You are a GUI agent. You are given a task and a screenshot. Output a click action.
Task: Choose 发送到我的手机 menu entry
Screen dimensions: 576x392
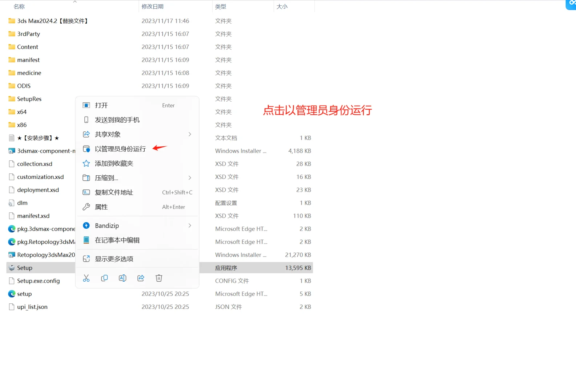[x=137, y=120]
